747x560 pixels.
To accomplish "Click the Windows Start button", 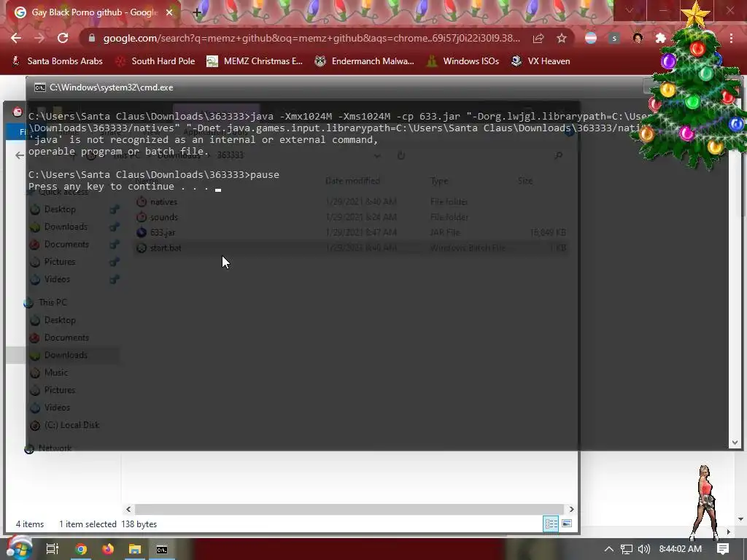I will (x=19, y=548).
